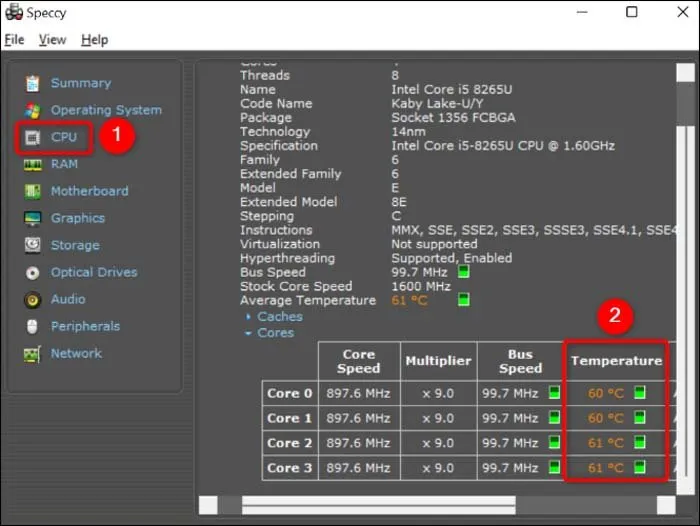Click the Stock Core Speed green indicator
The height and width of the screenshot is (526, 700).
point(464,286)
